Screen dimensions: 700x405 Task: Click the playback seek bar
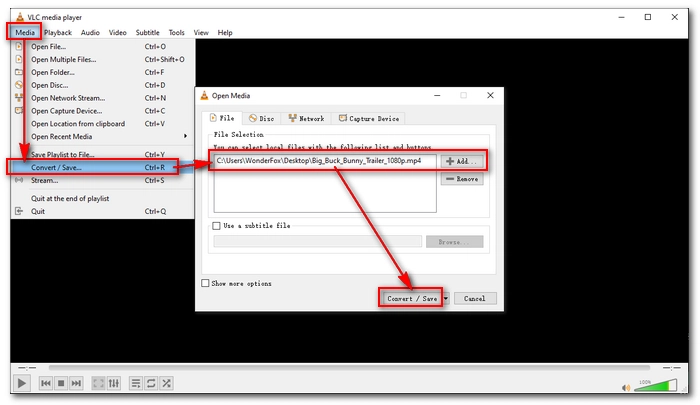click(349, 367)
